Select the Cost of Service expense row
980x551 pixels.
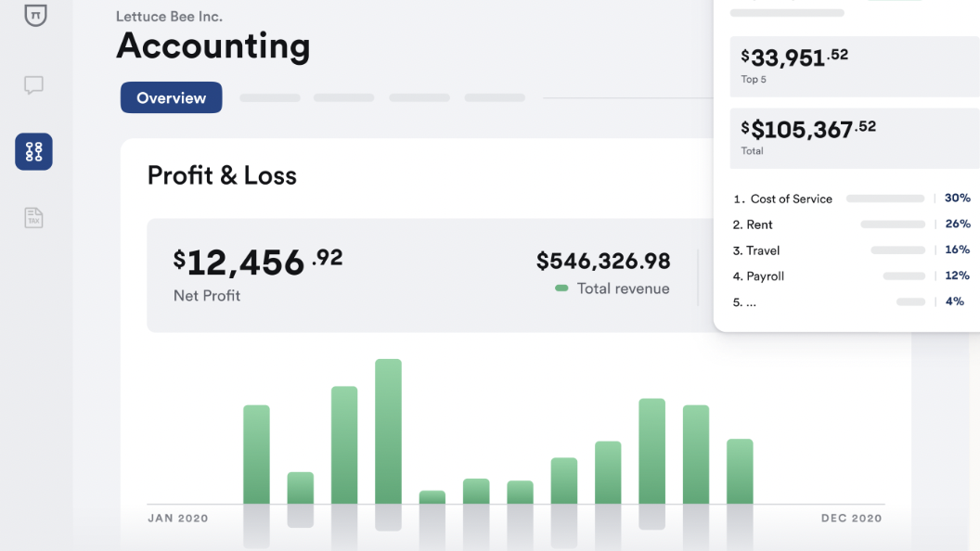click(791, 199)
